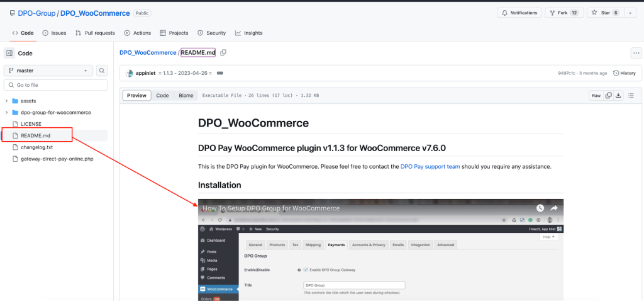Open the Actions tab
The width and height of the screenshot is (644, 301).
[x=138, y=33]
